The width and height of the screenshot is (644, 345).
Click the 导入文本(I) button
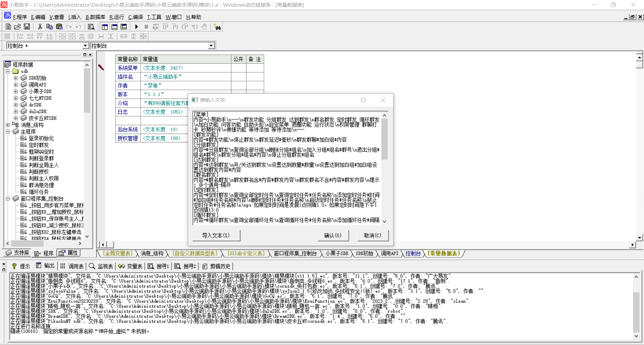[x=216, y=235]
